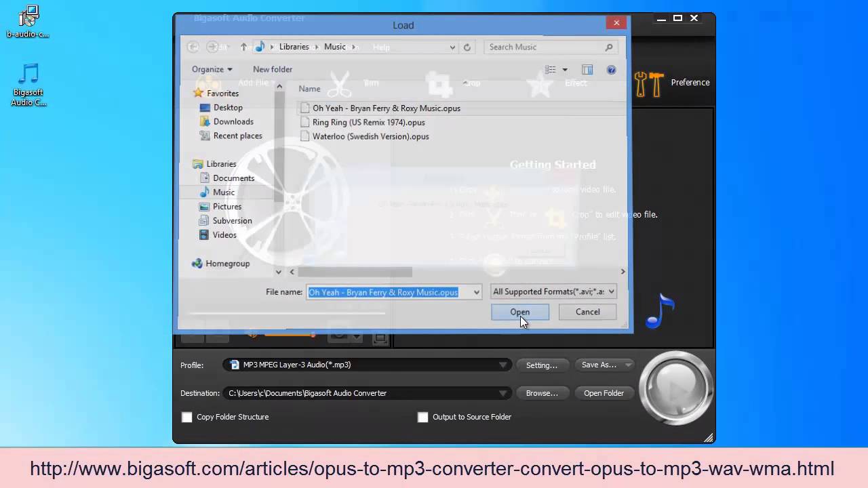Select Homegroup in navigation pane
The width and height of the screenshot is (868, 488).
227,263
